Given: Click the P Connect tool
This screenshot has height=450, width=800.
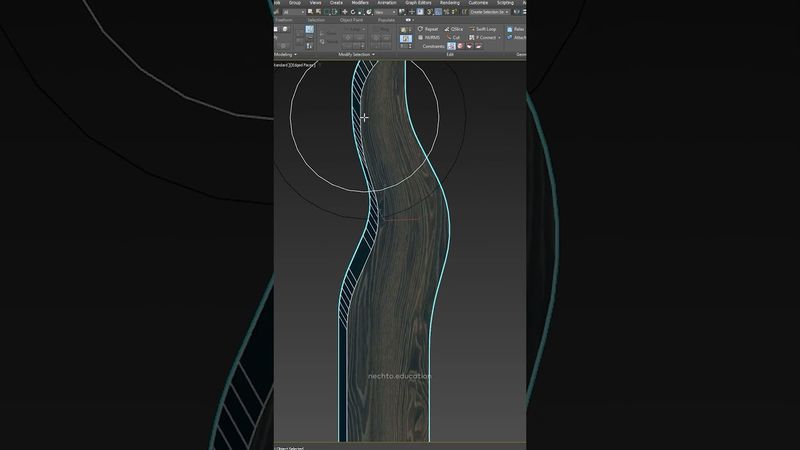Looking at the screenshot, I should 483,38.
